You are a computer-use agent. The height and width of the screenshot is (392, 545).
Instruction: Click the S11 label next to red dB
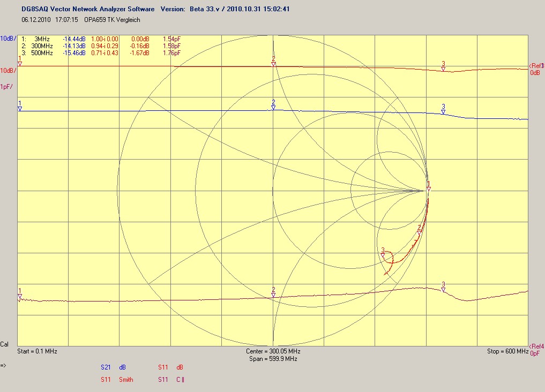[163, 367]
